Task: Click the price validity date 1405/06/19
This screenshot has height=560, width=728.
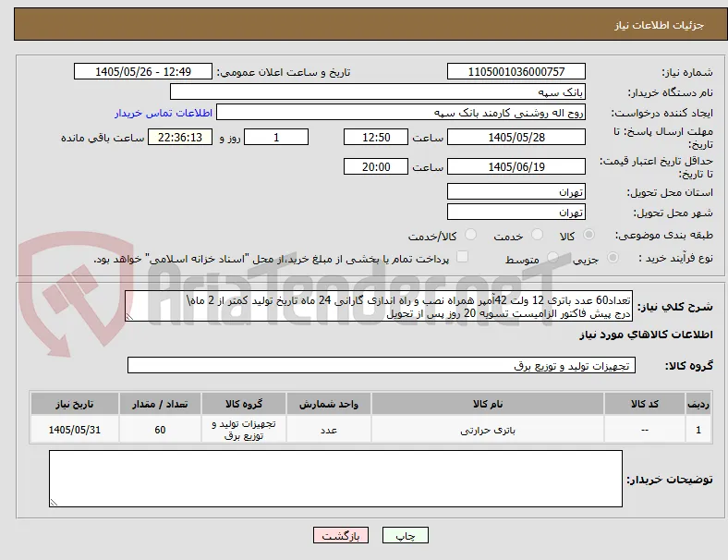Action: [x=516, y=166]
